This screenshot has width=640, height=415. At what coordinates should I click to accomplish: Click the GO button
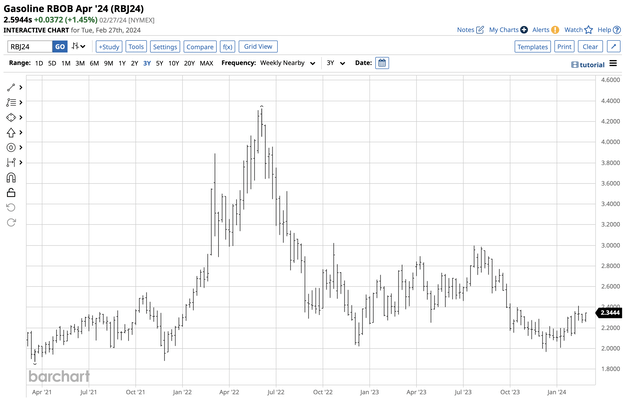pos(60,47)
